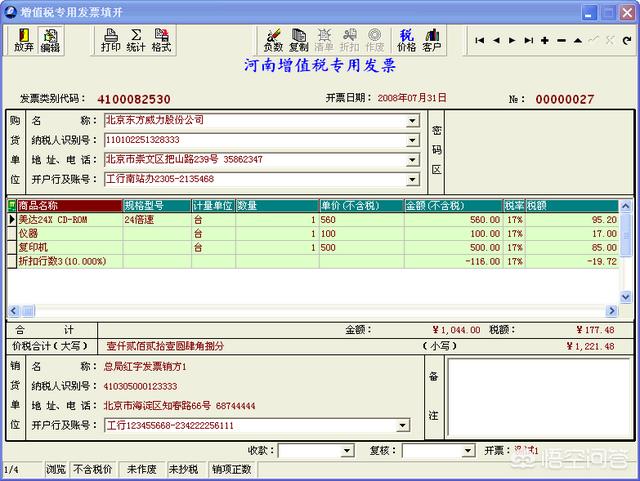The height and width of the screenshot is (481, 640).
Task: Expand the seller 开户行及账号 dropdown
Action: point(402,425)
